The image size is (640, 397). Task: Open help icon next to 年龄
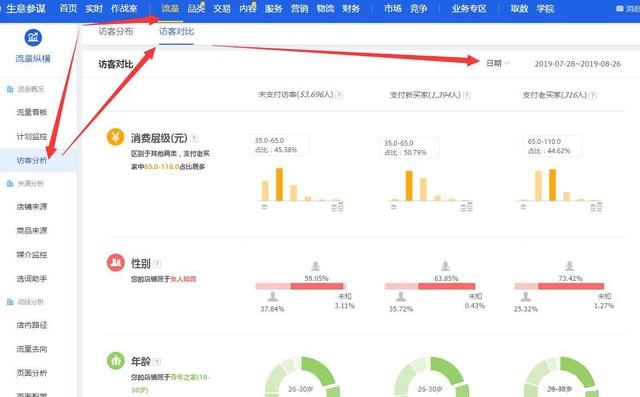coord(157,362)
